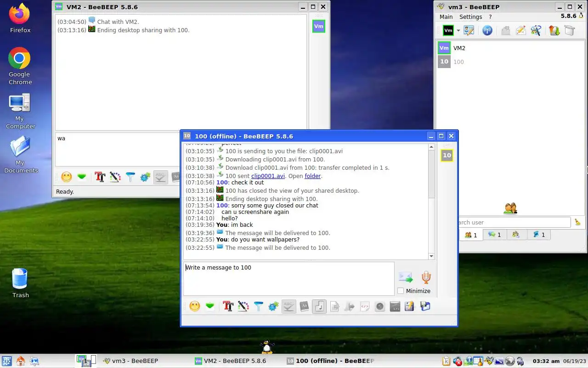Clear the user search with the broom icon

click(578, 222)
